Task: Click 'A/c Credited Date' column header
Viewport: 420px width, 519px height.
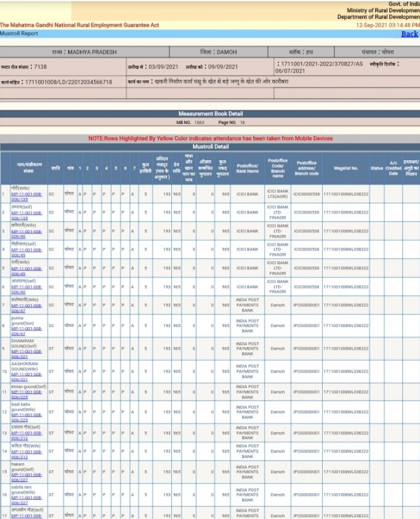Action: click(x=393, y=169)
